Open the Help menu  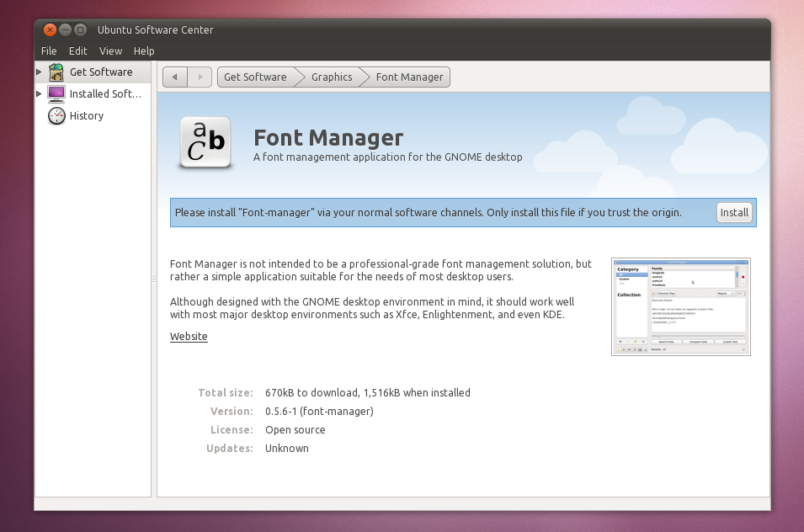point(144,51)
